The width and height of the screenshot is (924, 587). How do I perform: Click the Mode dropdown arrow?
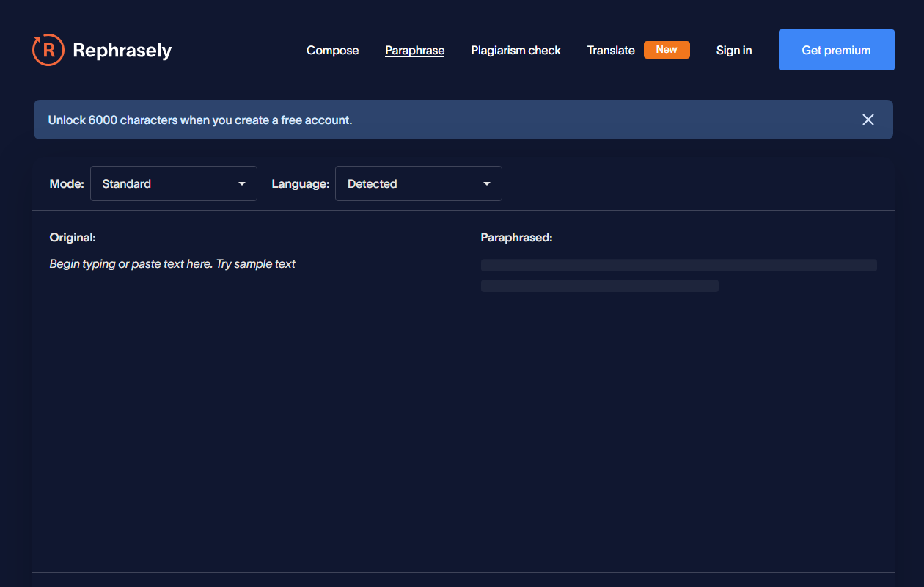tap(242, 183)
